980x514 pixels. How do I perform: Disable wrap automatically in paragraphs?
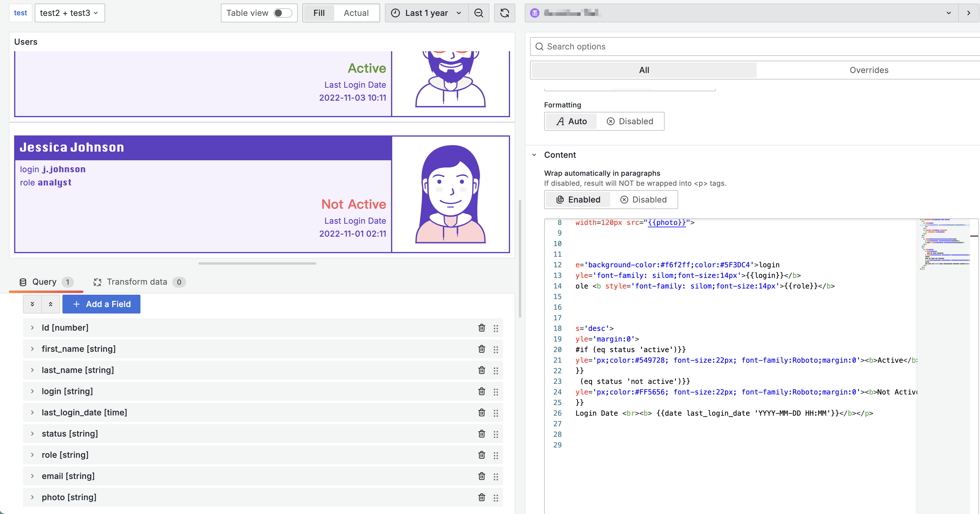(x=643, y=200)
